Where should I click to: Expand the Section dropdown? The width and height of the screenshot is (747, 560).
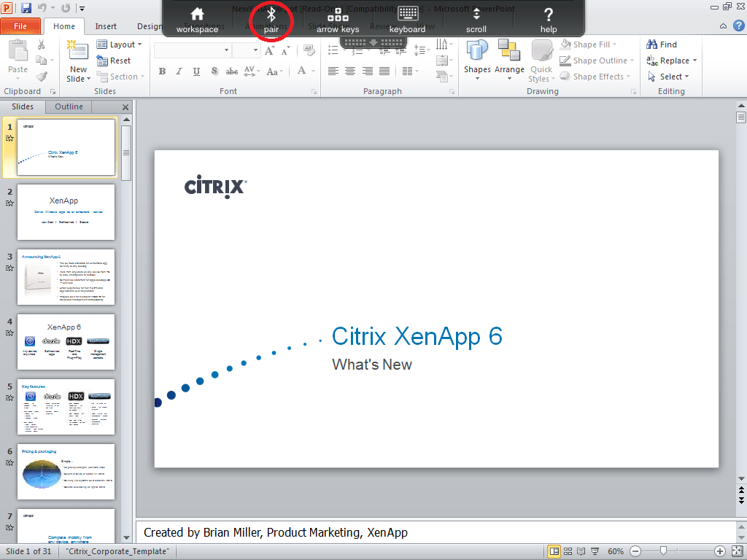coord(120,77)
